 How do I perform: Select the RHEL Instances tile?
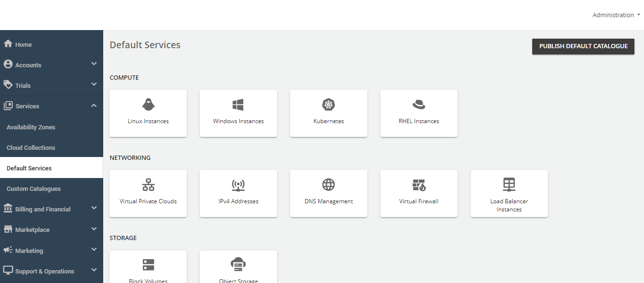(x=419, y=113)
